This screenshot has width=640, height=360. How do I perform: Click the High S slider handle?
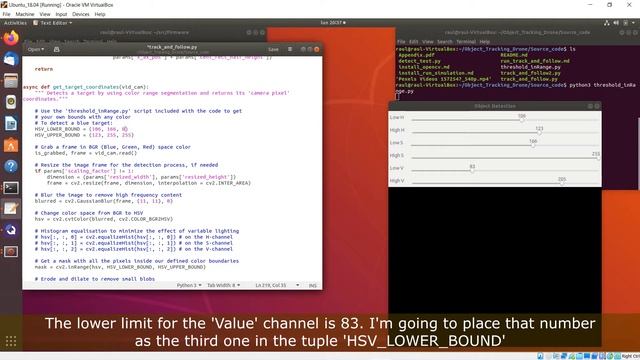pos(597,158)
